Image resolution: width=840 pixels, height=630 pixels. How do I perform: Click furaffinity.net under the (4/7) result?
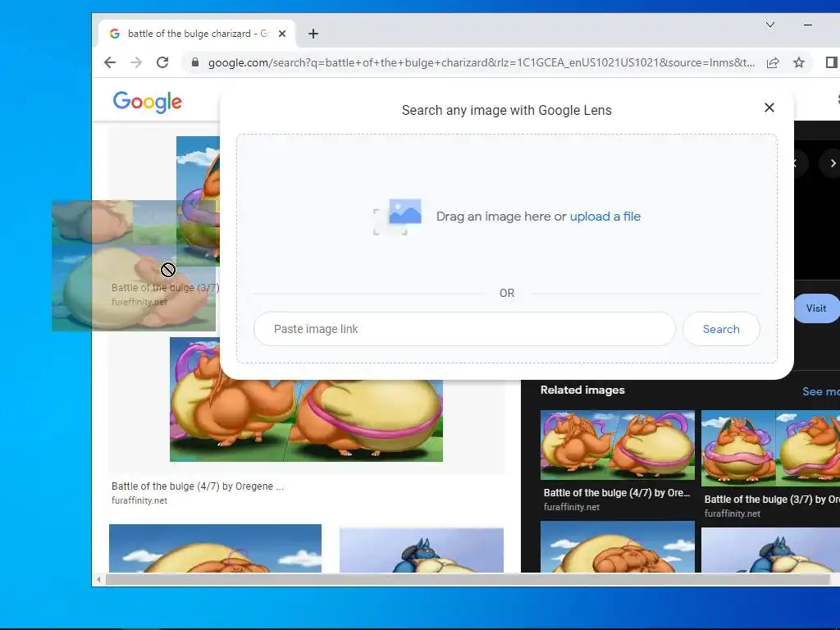pos(139,500)
